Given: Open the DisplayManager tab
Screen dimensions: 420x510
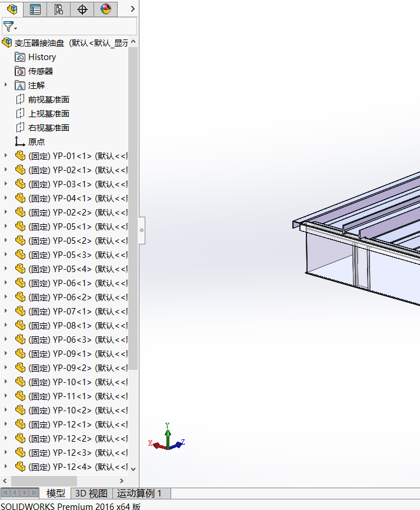Looking at the screenshot, I should [x=105, y=9].
